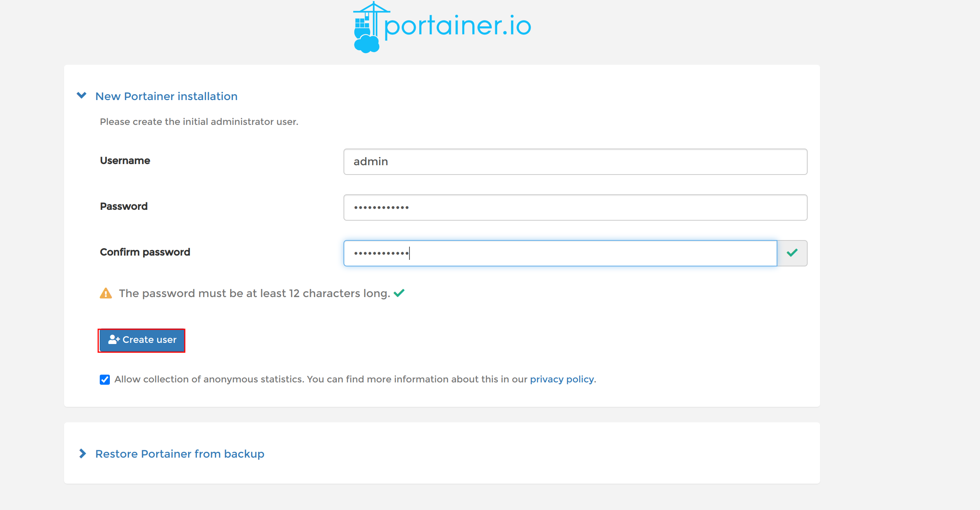Screen dimensions: 980x510
Task: Collapse the New Portainer installation section chevron
Action: tap(82, 95)
